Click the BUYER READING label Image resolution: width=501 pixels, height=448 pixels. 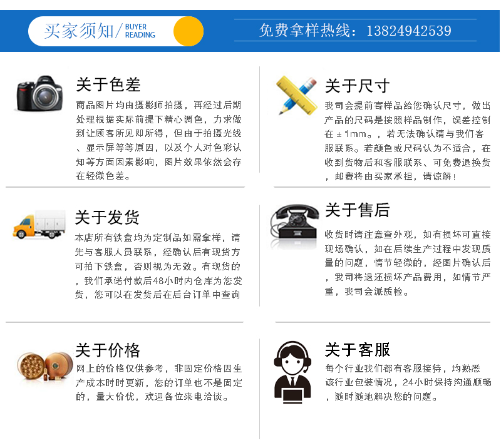point(140,31)
